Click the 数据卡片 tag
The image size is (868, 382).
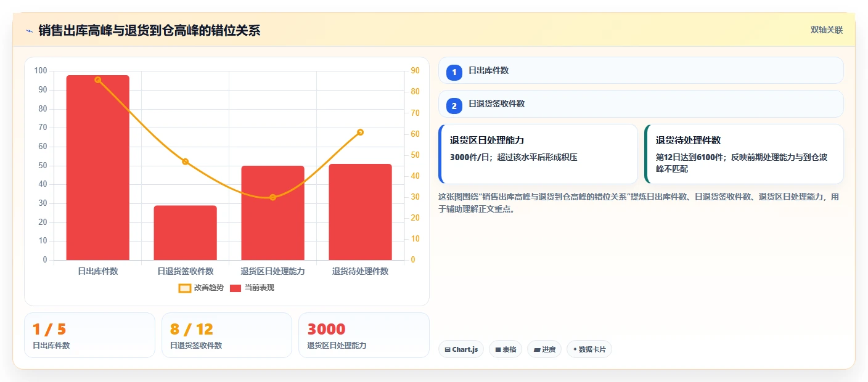pyautogui.click(x=589, y=349)
